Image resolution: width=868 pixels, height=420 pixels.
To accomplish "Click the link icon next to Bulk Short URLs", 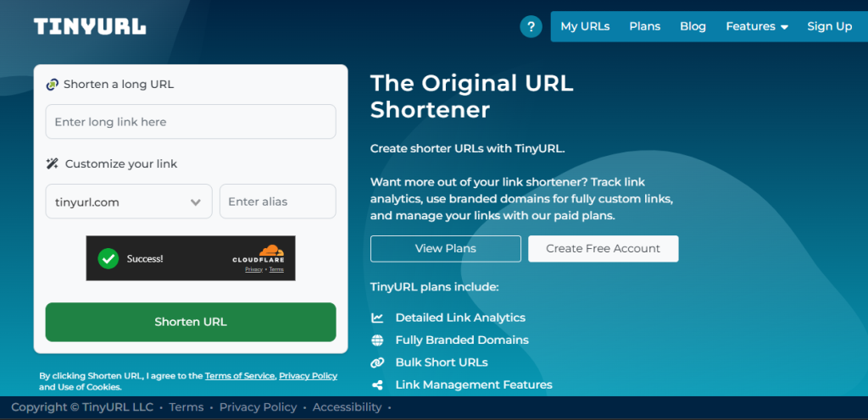I will coord(377,362).
